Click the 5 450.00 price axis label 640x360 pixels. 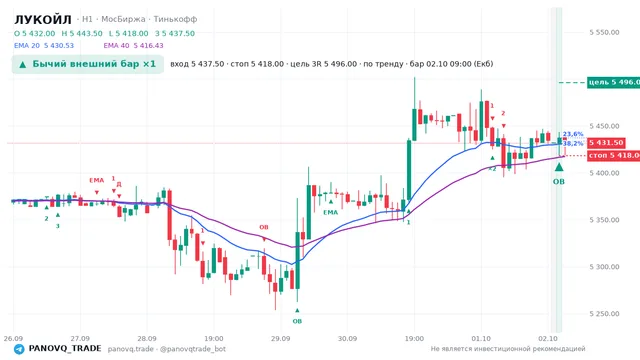click(604, 126)
